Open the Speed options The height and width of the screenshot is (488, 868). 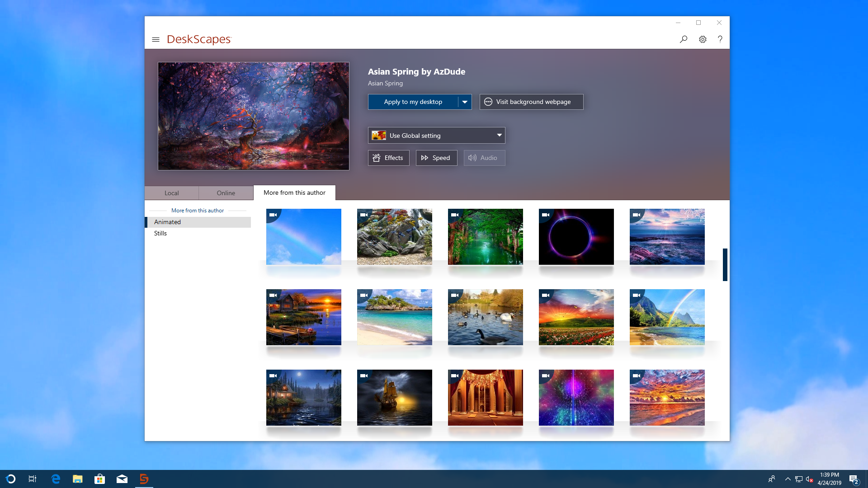[x=436, y=158]
